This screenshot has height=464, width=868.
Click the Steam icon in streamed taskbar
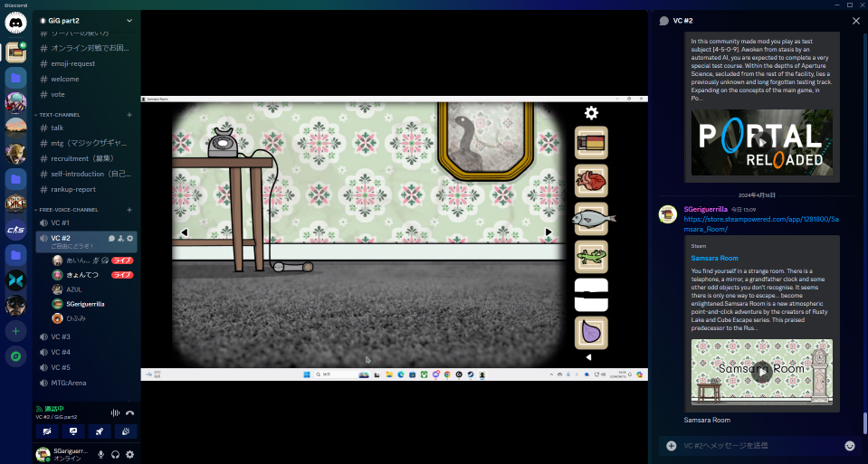pyautogui.click(x=471, y=374)
